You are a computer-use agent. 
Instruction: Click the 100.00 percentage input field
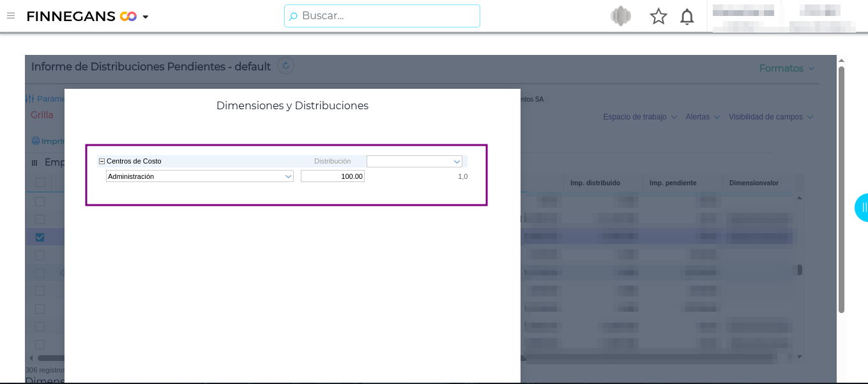333,176
